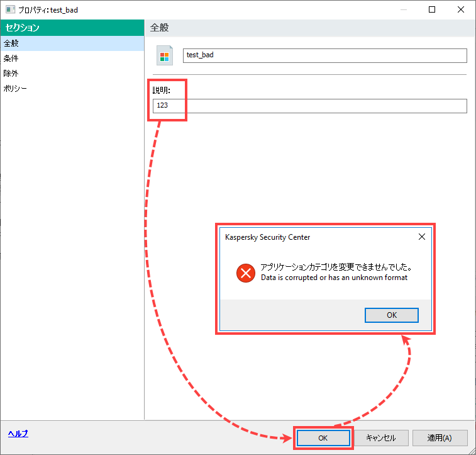Click the application category file icon

165,55
